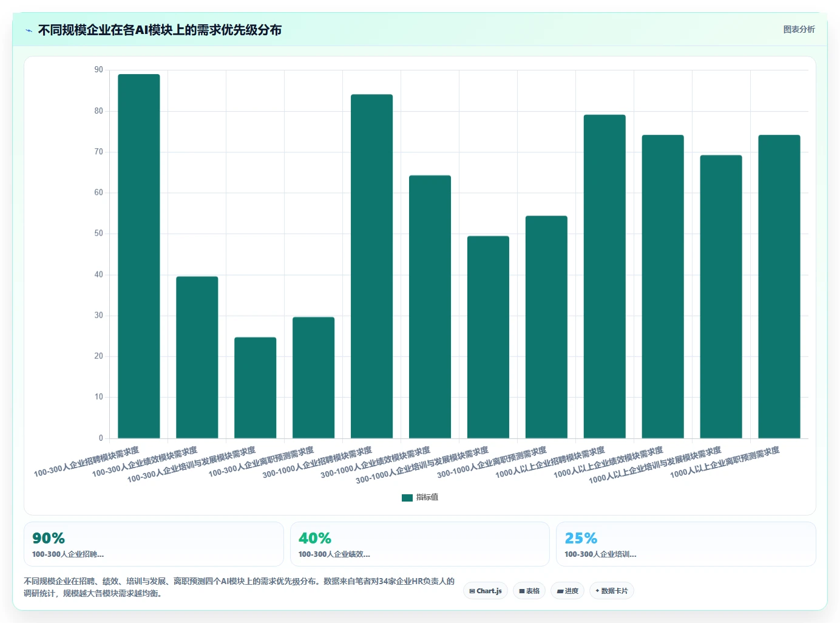
Task: Toggle the 指标值 legend color swatch
Action: coord(407,498)
